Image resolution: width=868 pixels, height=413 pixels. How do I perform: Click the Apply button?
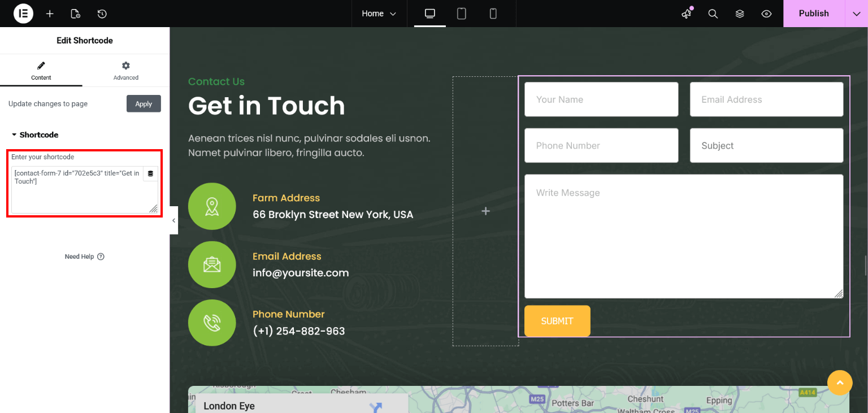(x=144, y=104)
